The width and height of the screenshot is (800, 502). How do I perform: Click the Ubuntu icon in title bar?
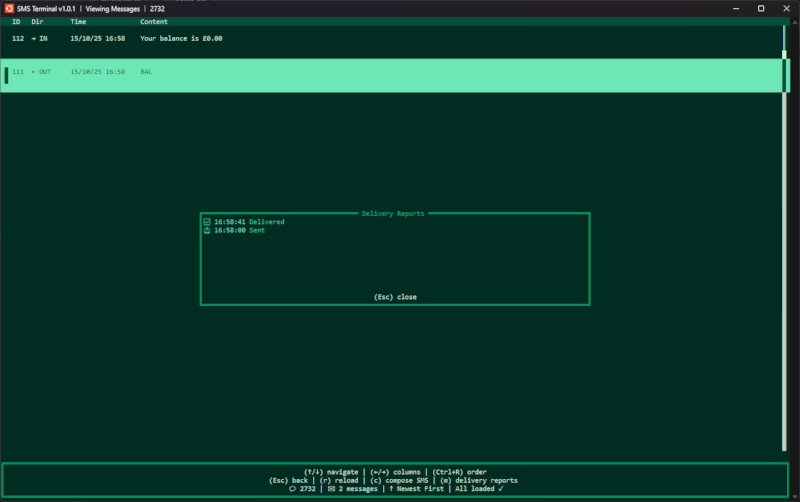(9, 8)
